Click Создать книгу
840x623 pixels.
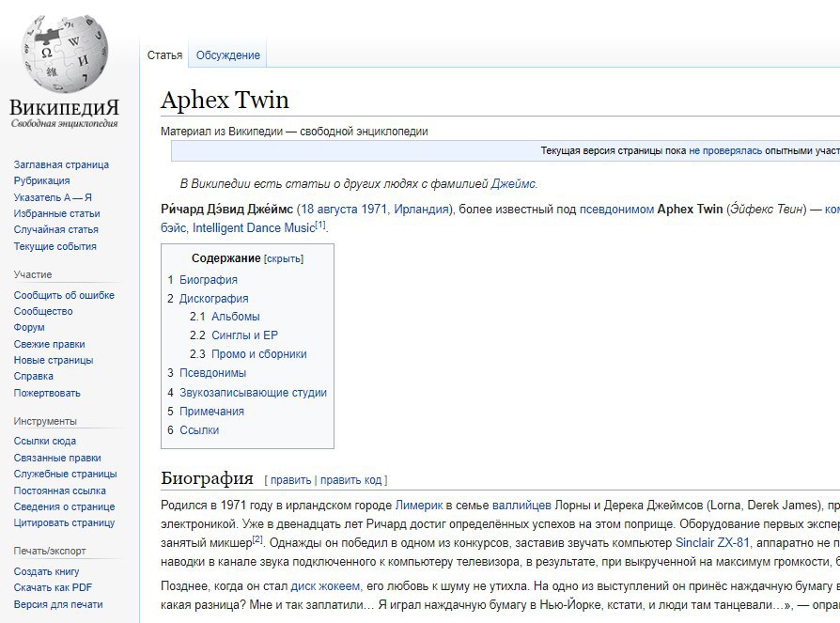click(x=47, y=571)
